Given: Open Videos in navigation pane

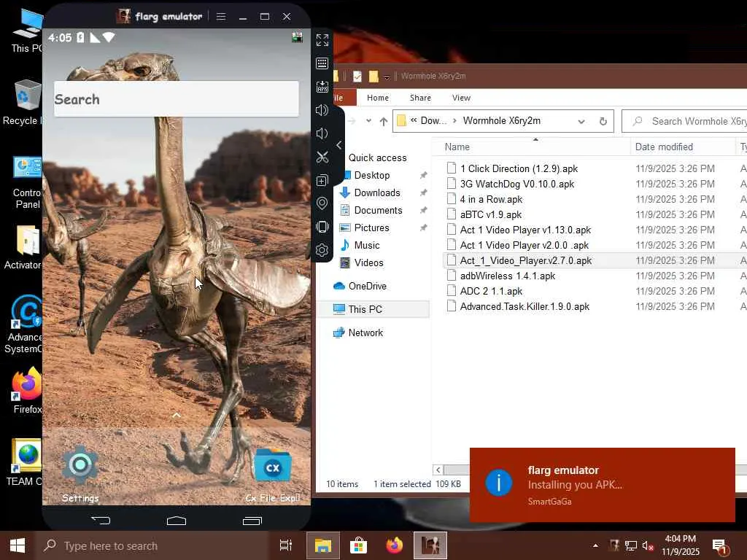Looking at the screenshot, I should [368, 262].
